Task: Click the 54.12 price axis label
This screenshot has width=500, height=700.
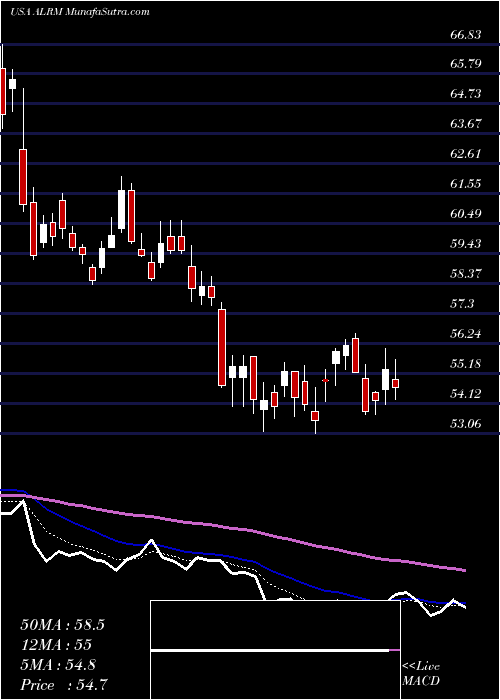Action: click(x=466, y=393)
